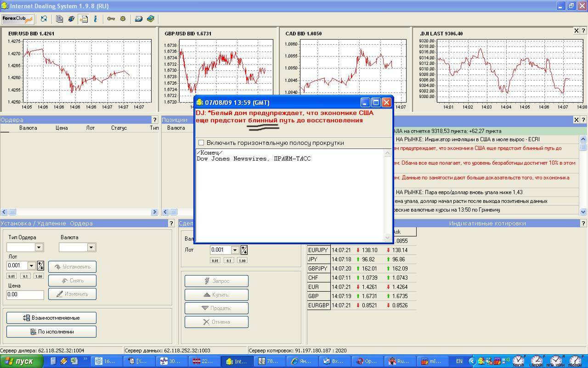Click Ордера horizontal scrollbar right arrow
The width and height of the screenshot is (588, 368).
point(154,212)
